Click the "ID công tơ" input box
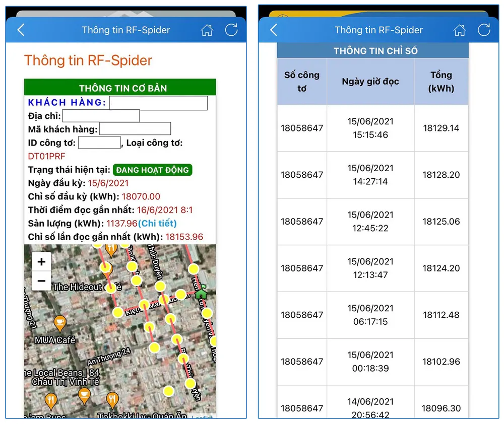 pyautogui.click(x=99, y=143)
